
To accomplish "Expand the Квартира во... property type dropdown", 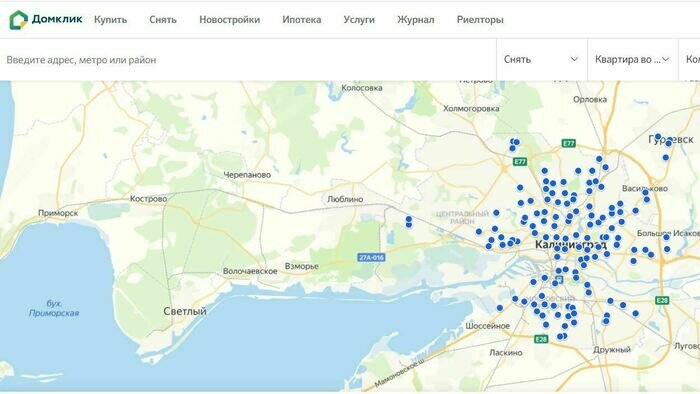I will pyautogui.click(x=633, y=59).
